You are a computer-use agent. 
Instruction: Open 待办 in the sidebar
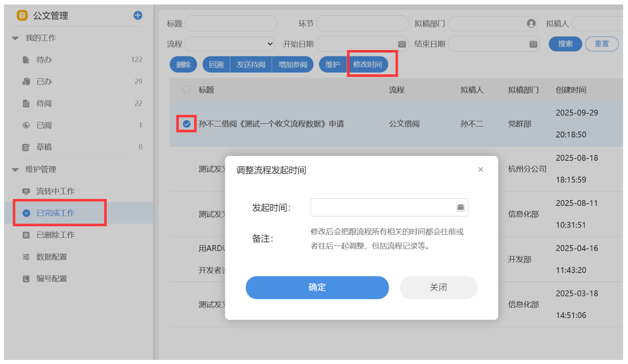(44, 59)
